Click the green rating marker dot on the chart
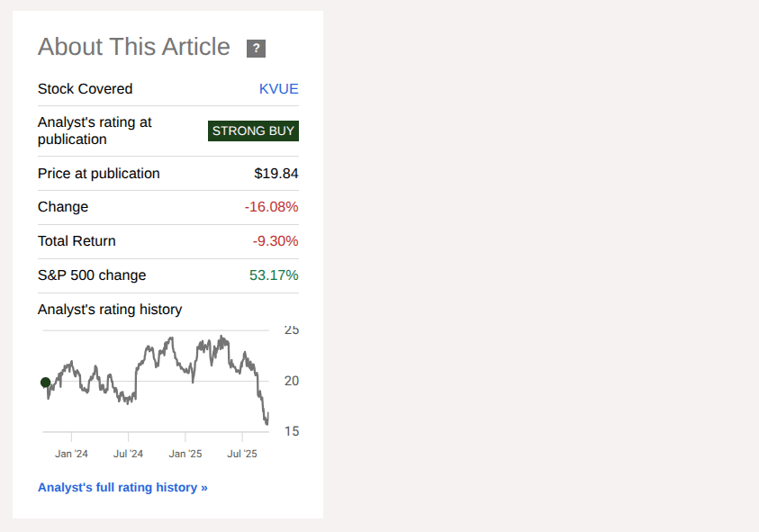 (x=45, y=382)
